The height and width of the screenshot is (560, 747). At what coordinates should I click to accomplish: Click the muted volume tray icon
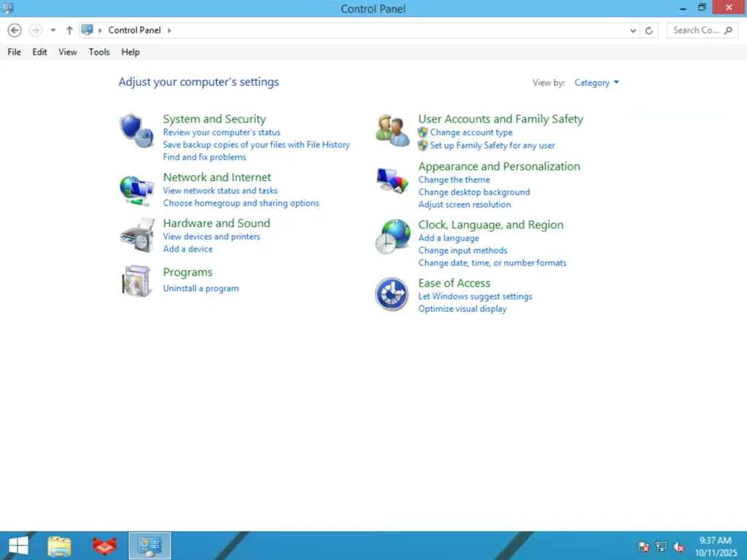[x=679, y=547]
